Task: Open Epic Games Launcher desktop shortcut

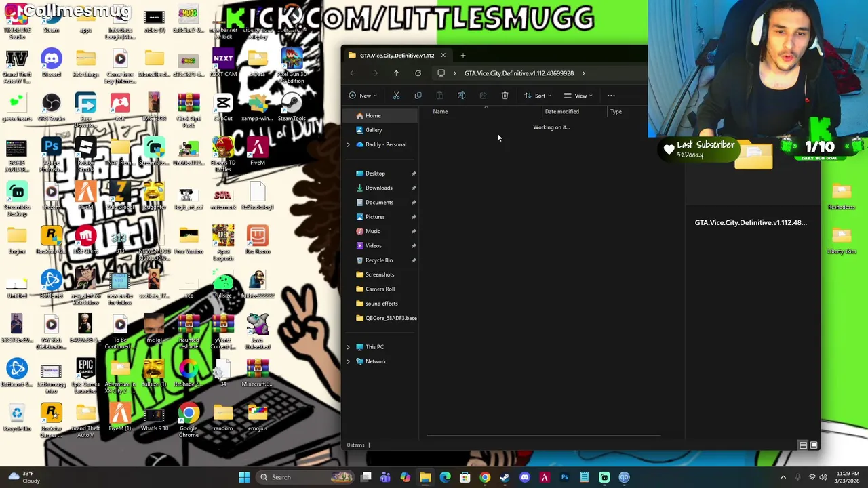Action: click(85, 376)
